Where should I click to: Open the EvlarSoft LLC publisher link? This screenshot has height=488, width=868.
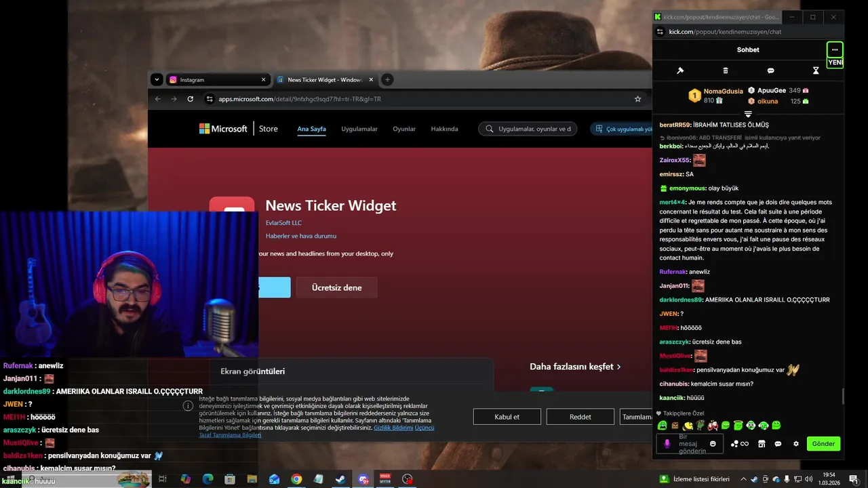[x=283, y=222]
